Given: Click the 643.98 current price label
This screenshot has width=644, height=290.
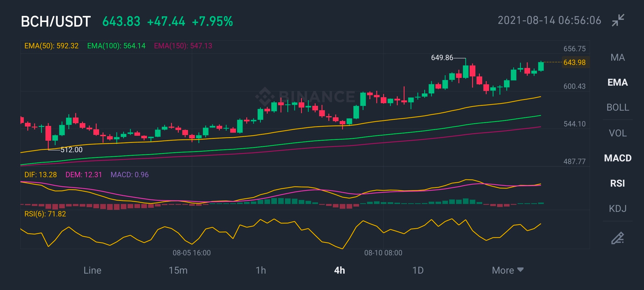Looking at the screenshot, I should (575, 62).
